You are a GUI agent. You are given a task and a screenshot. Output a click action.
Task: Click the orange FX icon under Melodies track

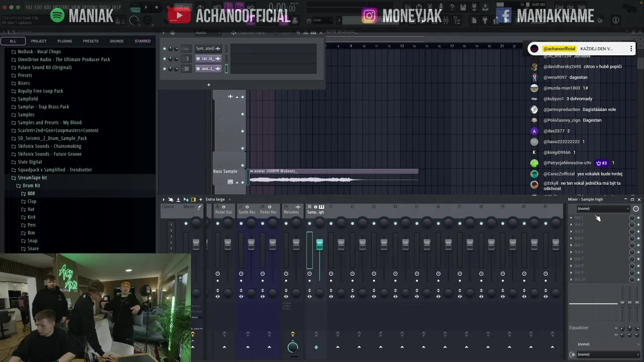point(293,334)
